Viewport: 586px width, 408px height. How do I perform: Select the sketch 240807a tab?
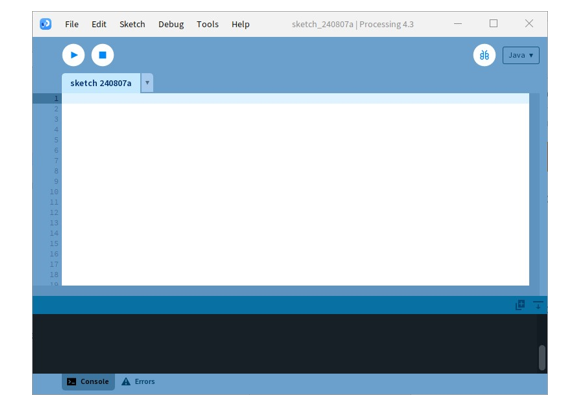101,83
